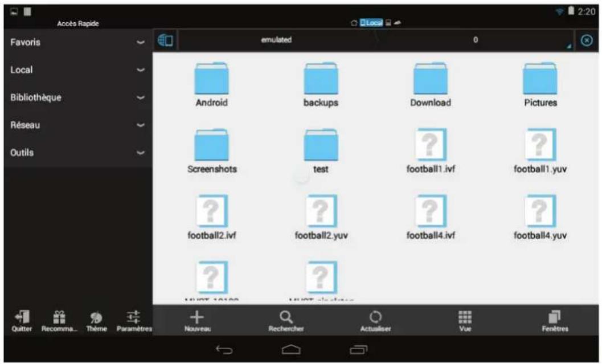Open Fenêtres windows icon
The width and height of the screenshot is (602, 364).
[x=555, y=321]
